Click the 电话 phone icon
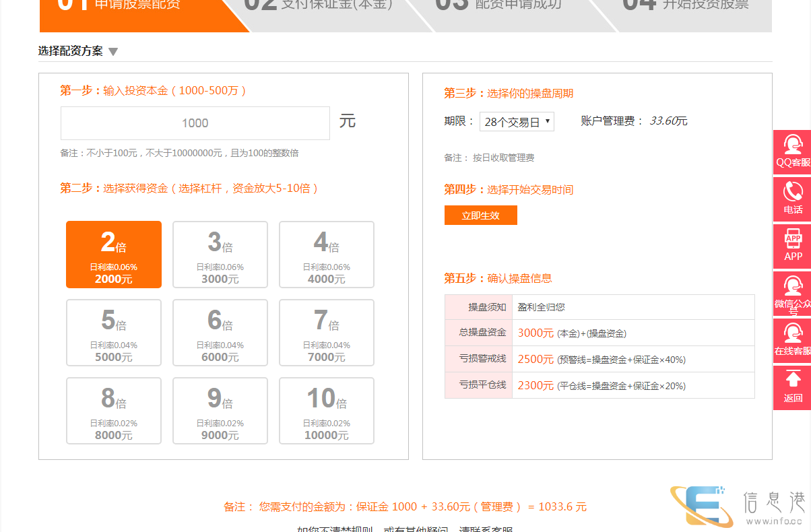 [792, 193]
